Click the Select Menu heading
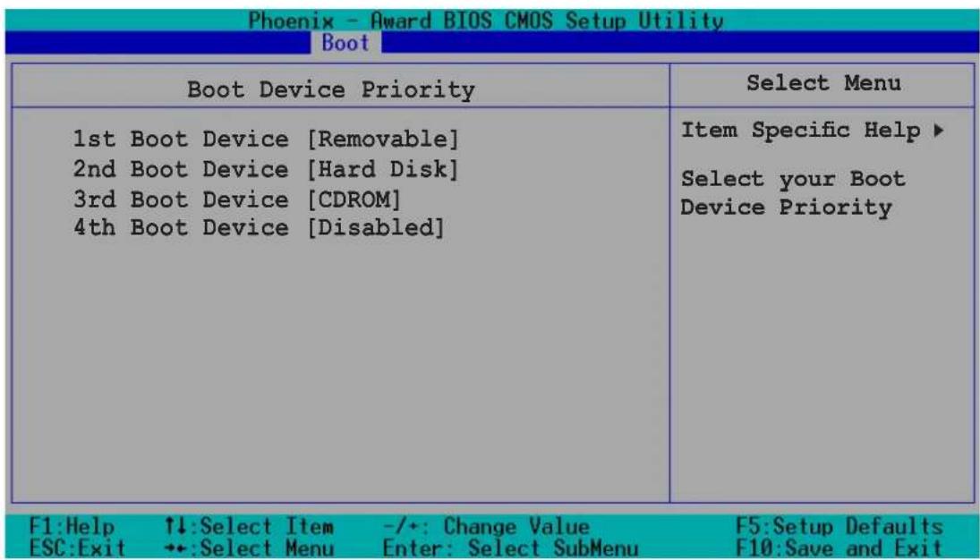Viewport: 980px width, 560px height. pos(823,82)
